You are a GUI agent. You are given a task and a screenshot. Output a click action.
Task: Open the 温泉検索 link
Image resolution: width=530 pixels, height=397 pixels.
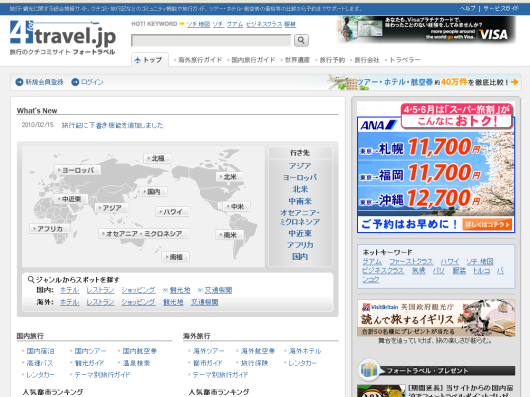point(136,363)
